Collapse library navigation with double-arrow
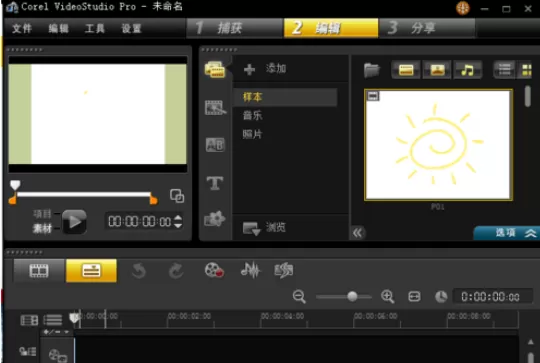The height and width of the screenshot is (363, 540). click(x=358, y=233)
